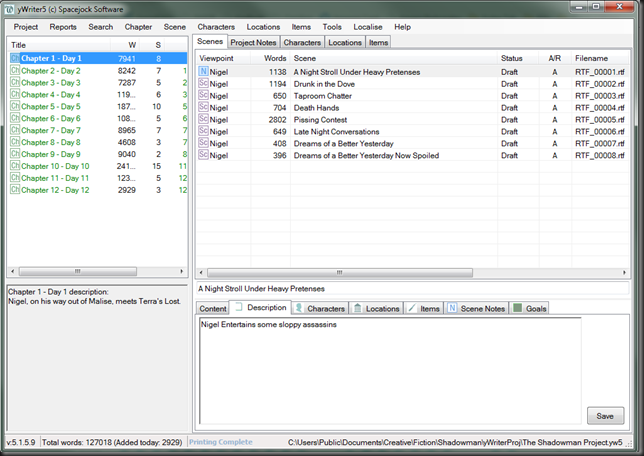Click the Ch icon beside Chapter 6 - Day 6

click(x=15, y=118)
